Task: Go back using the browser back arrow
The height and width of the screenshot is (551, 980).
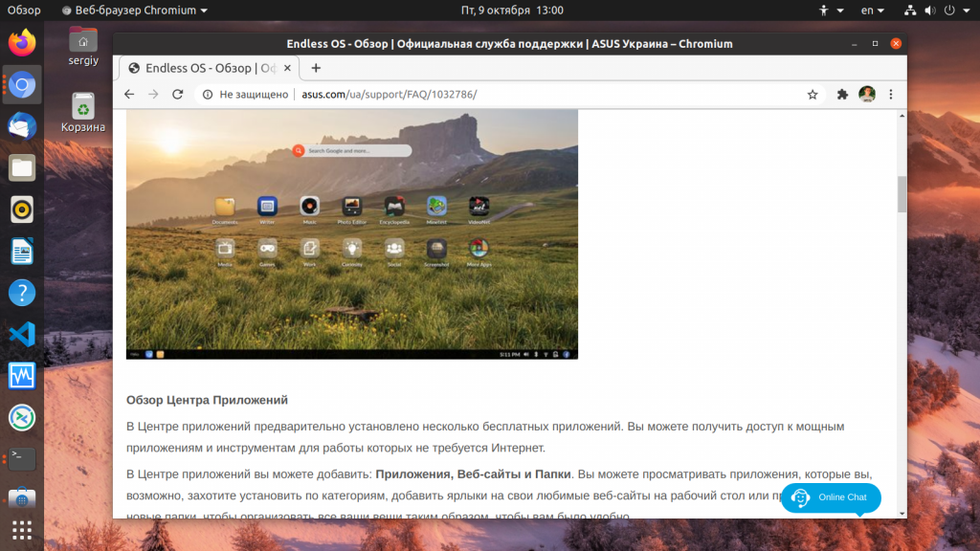Action: point(129,95)
